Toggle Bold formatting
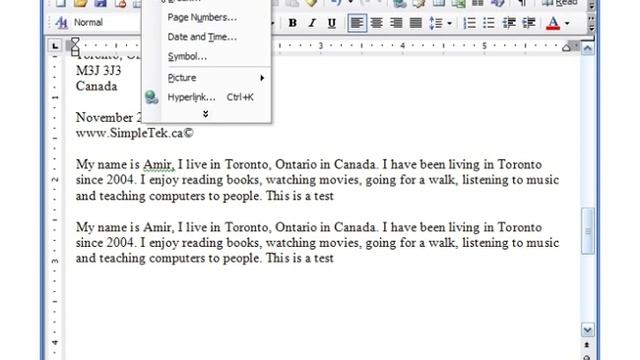640x360 pixels. pos(292,23)
